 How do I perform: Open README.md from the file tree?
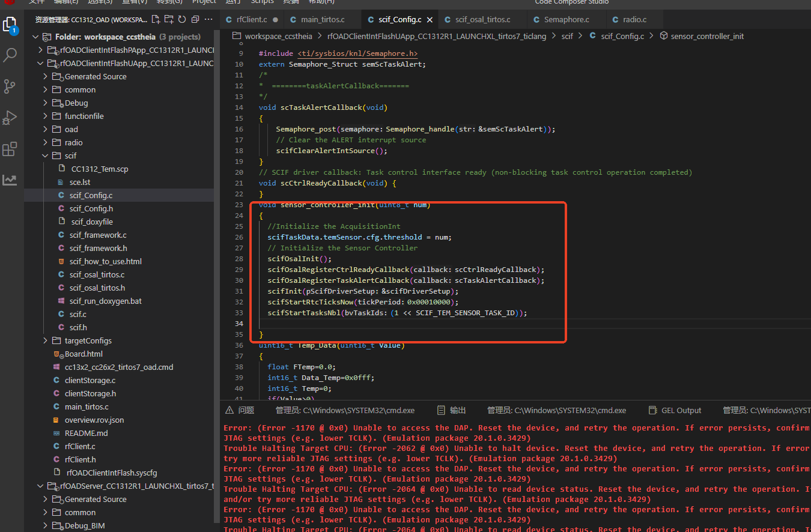point(86,433)
